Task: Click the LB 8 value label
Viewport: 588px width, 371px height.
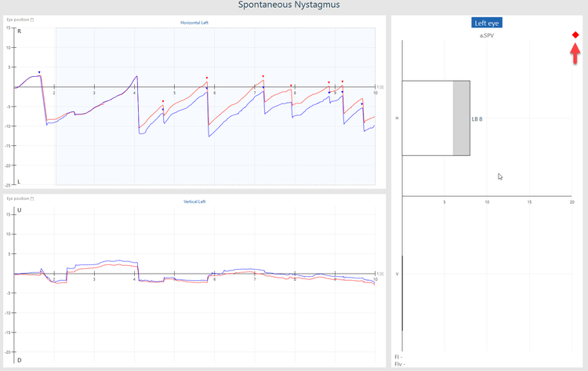Action: pos(477,119)
